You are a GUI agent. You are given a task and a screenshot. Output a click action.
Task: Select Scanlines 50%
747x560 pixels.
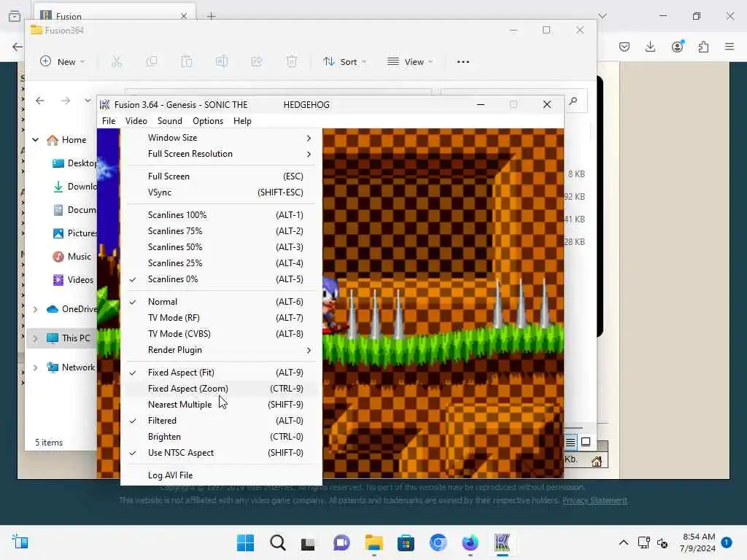click(222, 247)
